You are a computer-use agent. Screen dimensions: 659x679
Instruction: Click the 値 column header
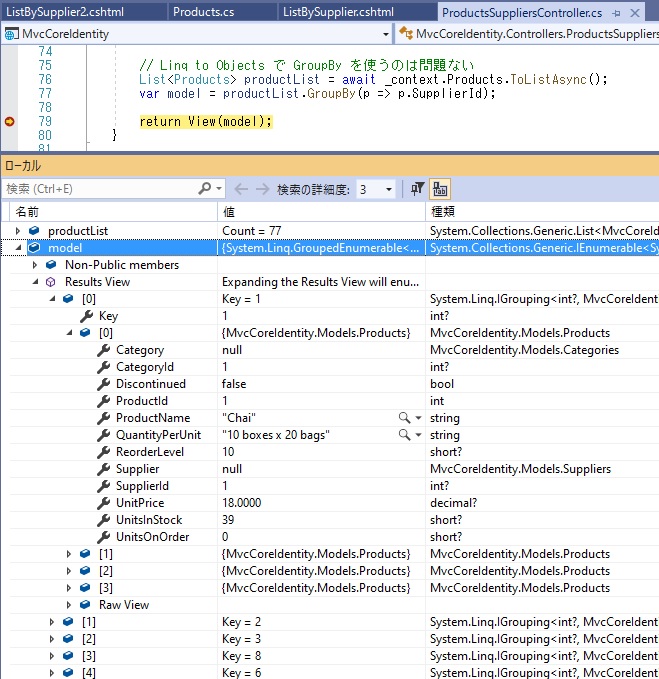click(229, 212)
